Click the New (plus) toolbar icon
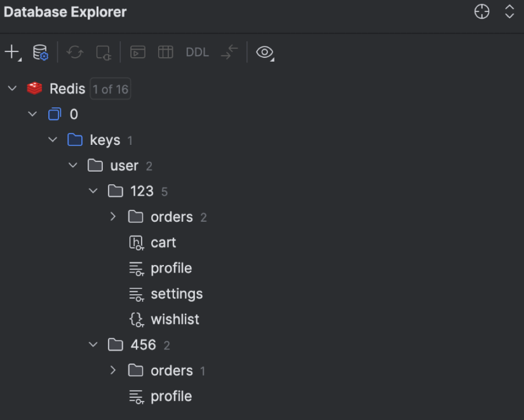Image resolution: width=524 pixels, height=420 pixels. [11, 52]
